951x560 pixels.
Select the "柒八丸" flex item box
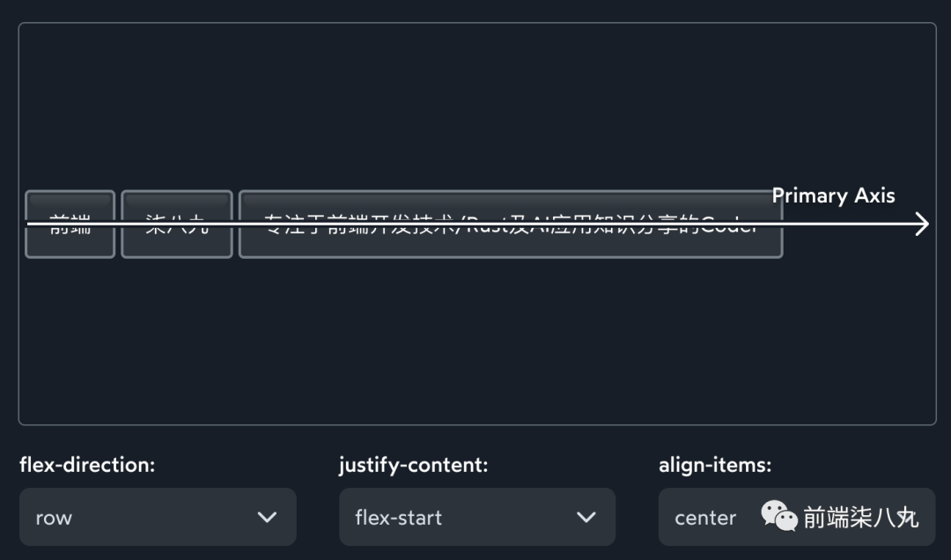[x=176, y=225]
